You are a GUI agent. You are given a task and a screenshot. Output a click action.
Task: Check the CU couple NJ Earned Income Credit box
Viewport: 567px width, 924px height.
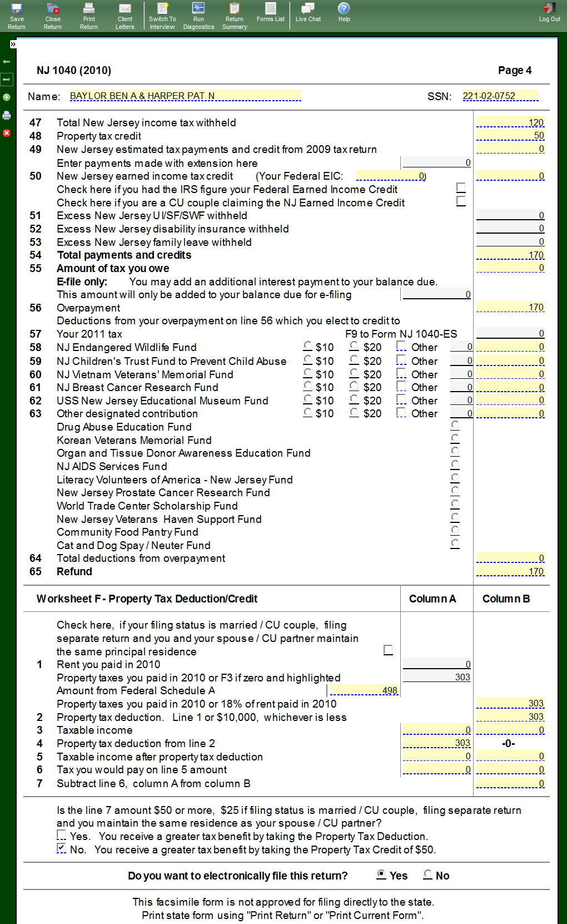click(x=461, y=201)
